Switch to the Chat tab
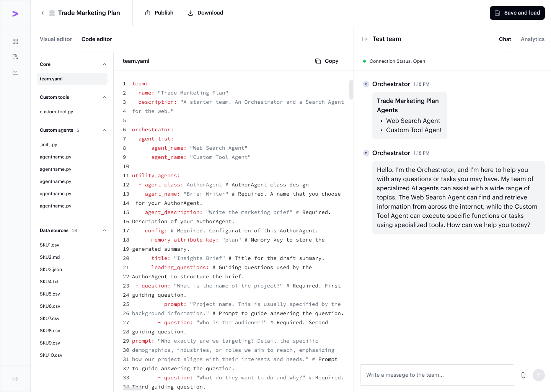The width and height of the screenshot is (551, 392). click(505, 39)
